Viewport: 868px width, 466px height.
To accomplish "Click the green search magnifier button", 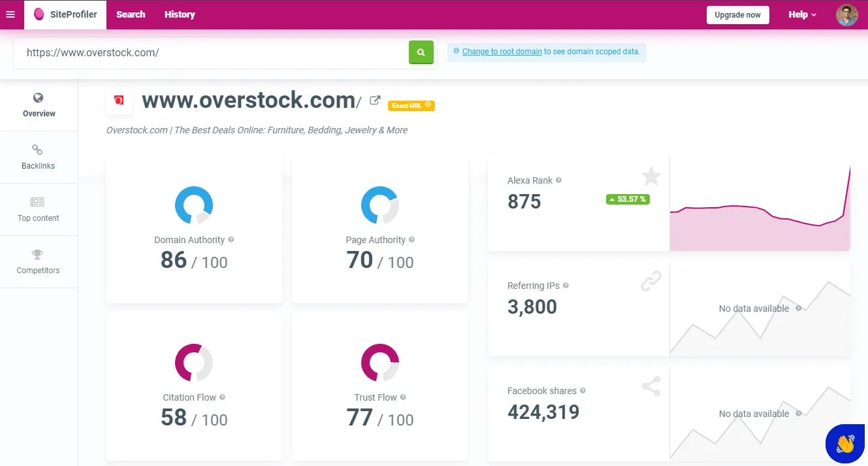I will click(x=421, y=52).
